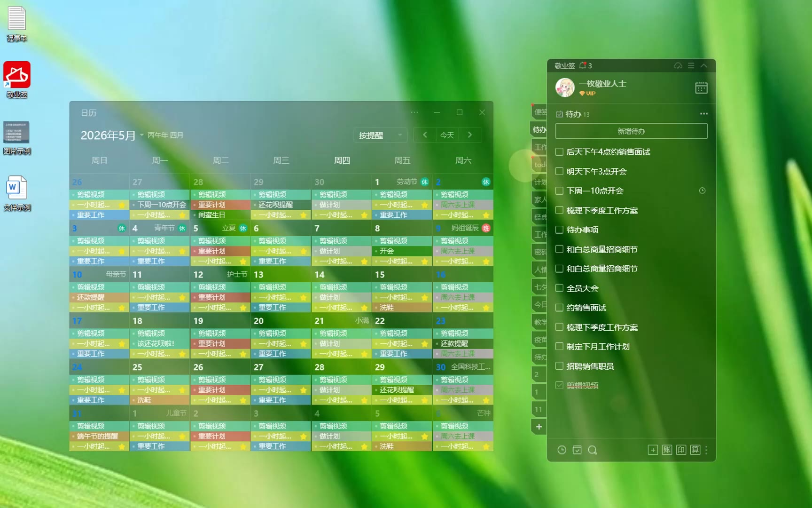Open the 算 calculator icon
812x508 pixels.
click(695, 450)
